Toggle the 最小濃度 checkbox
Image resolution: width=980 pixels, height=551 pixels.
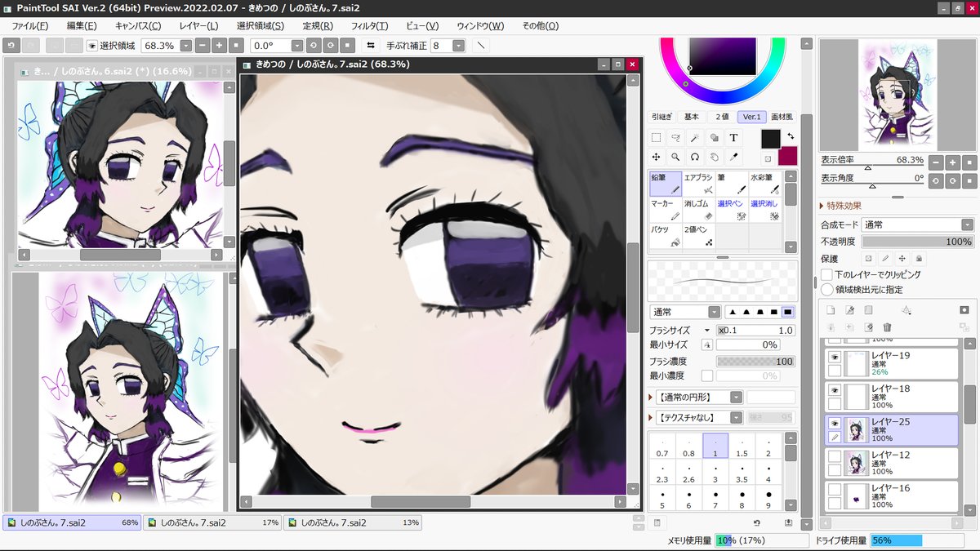[707, 375]
